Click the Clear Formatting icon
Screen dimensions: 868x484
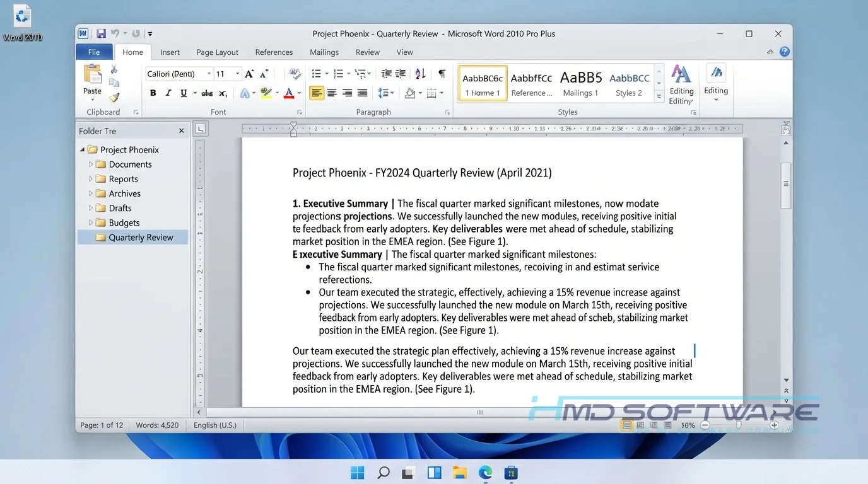[295, 74]
